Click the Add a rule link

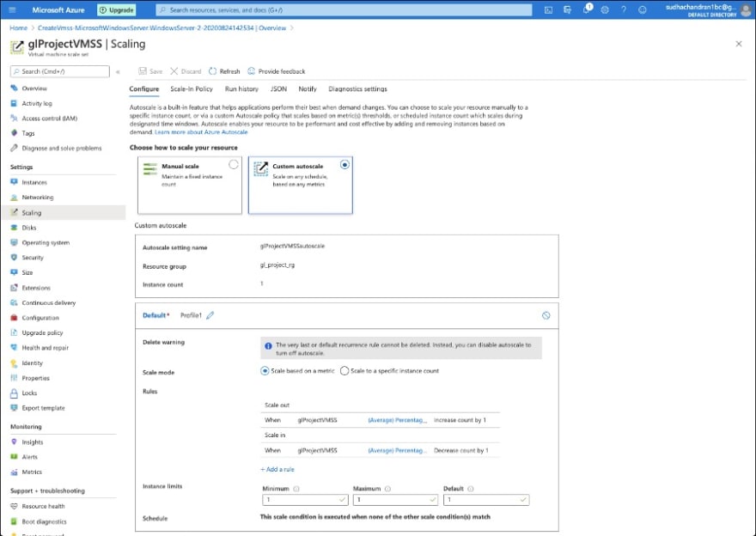[277, 470]
